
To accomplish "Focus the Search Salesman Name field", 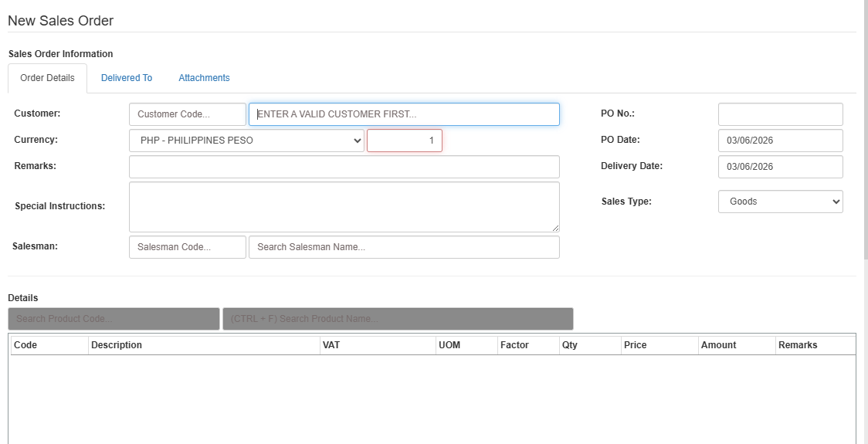I will (x=404, y=247).
